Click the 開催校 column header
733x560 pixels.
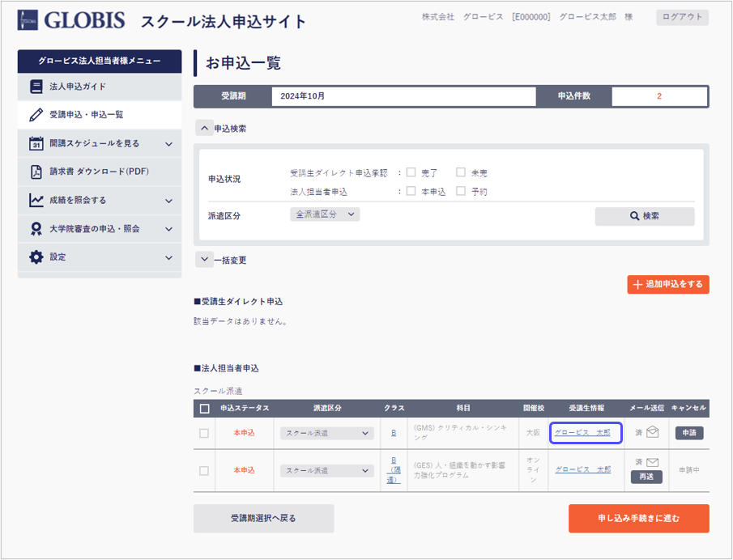(534, 408)
